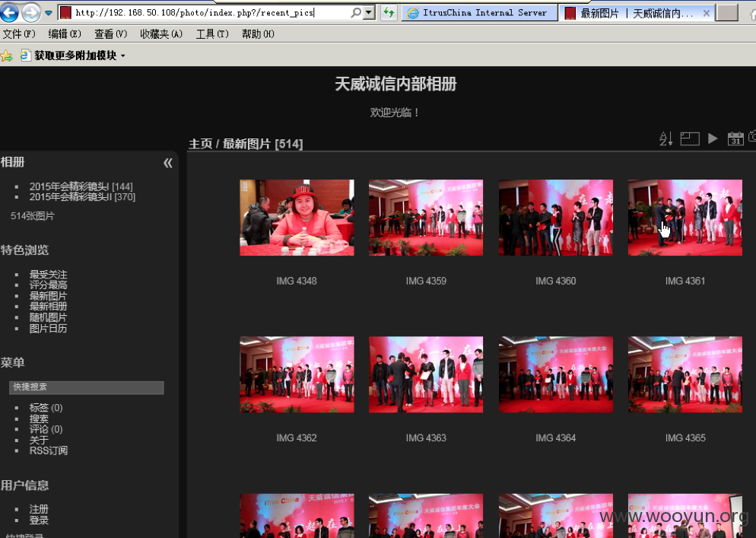Open the 收藏夹(A) menu
756x538 pixels.
pyautogui.click(x=161, y=33)
